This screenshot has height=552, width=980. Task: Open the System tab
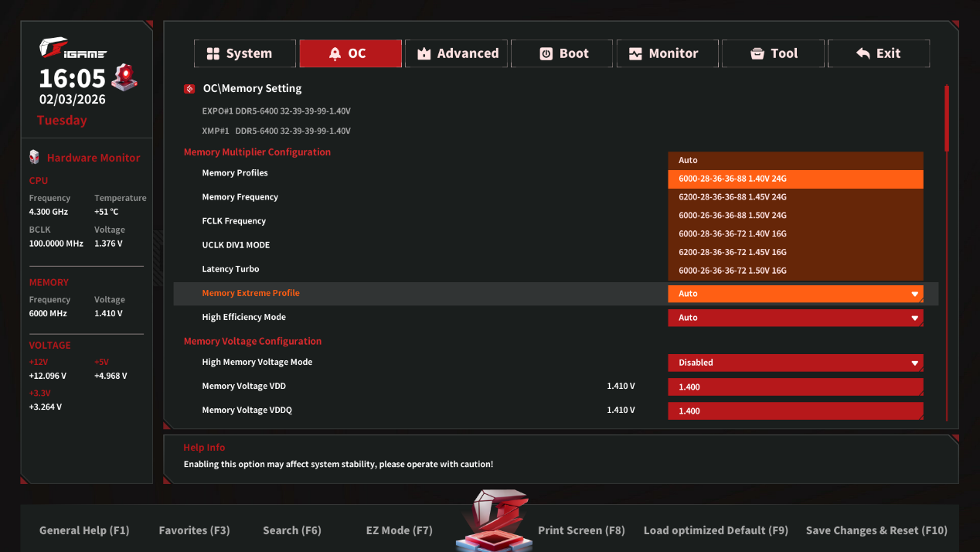(x=244, y=53)
